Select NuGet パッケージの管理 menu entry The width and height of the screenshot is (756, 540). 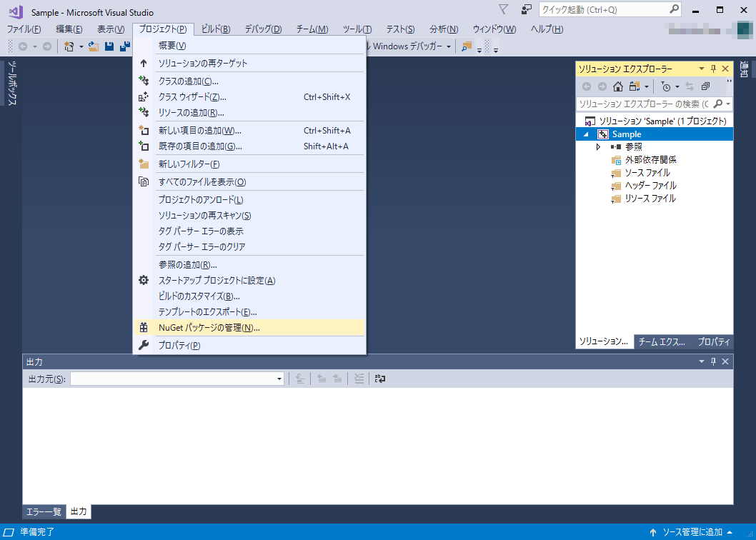coord(249,328)
